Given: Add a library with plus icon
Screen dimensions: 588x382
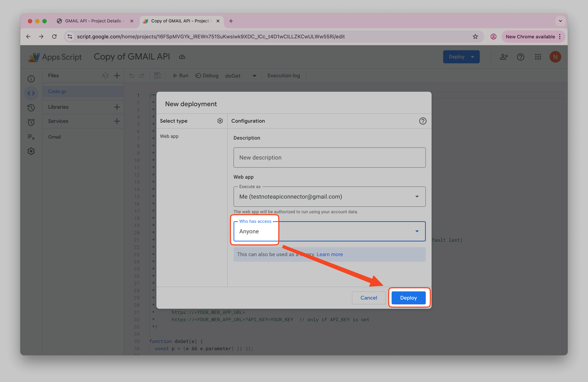Looking at the screenshot, I should coord(117,107).
